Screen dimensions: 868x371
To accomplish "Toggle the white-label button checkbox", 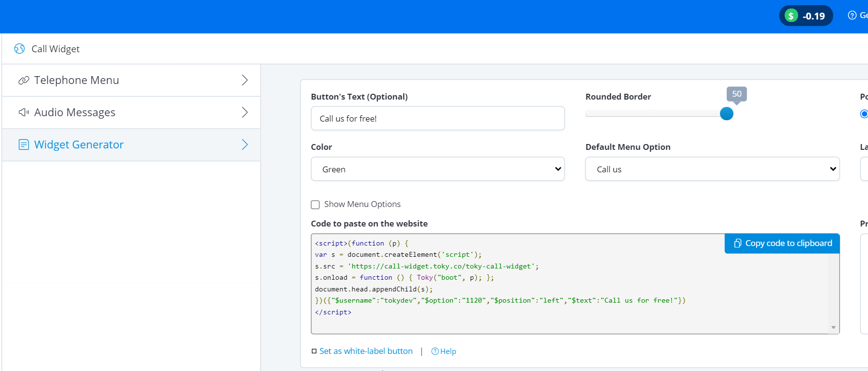I will (314, 351).
